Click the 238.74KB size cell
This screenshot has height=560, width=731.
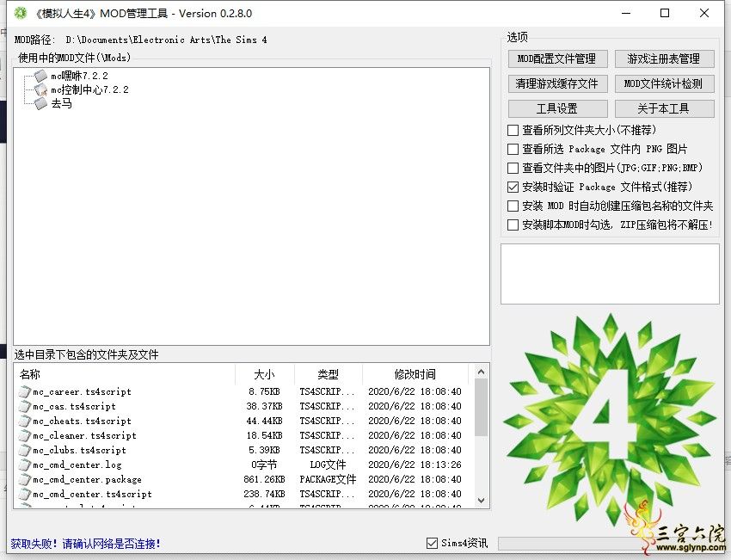(x=264, y=494)
